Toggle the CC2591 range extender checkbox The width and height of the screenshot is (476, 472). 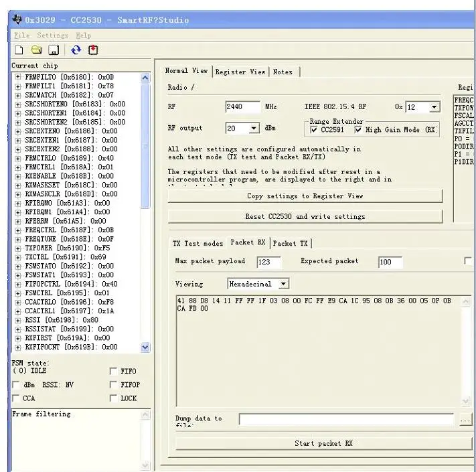click(313, 130)
